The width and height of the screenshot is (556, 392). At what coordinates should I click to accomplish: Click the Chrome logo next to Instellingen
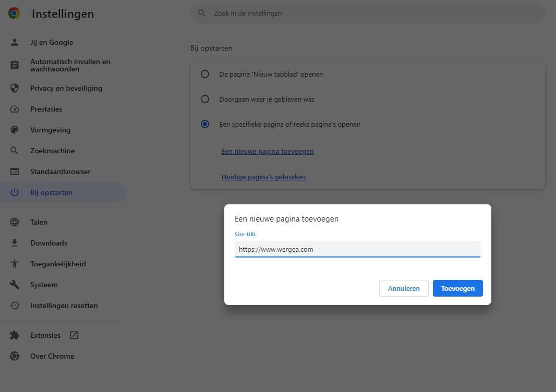[14, 14]
